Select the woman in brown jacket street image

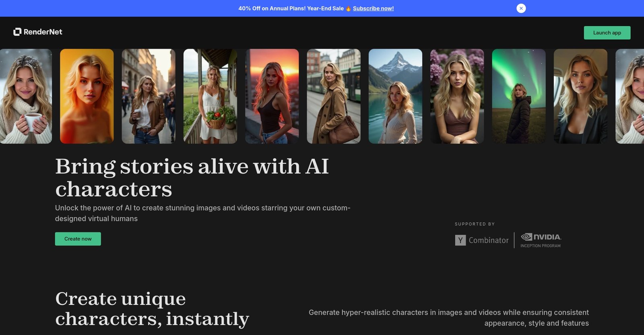149,96
